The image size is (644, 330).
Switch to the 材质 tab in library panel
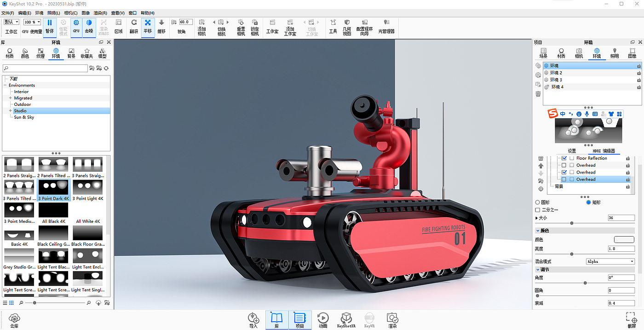tap(9, 53)
